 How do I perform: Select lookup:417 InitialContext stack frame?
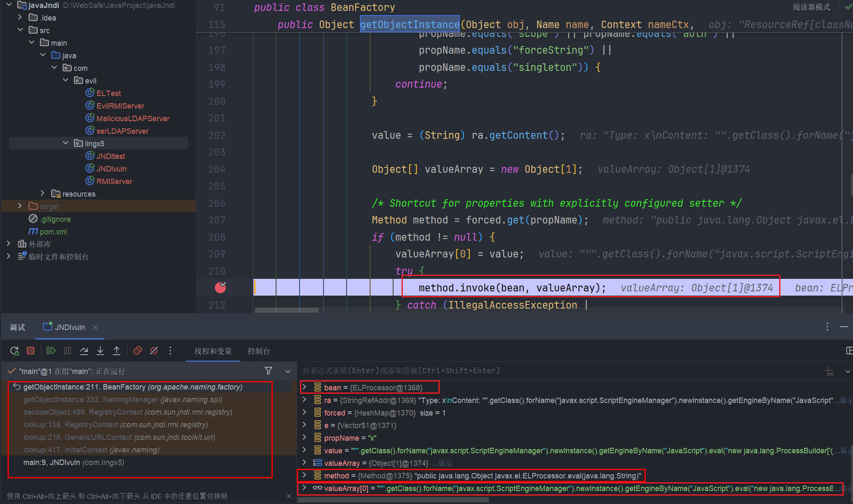click(91, 450)
